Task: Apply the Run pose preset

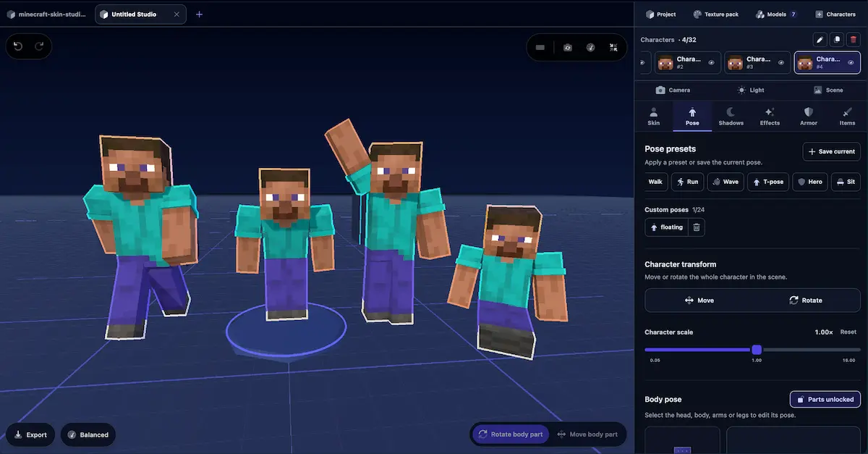Action: point(687,182)
